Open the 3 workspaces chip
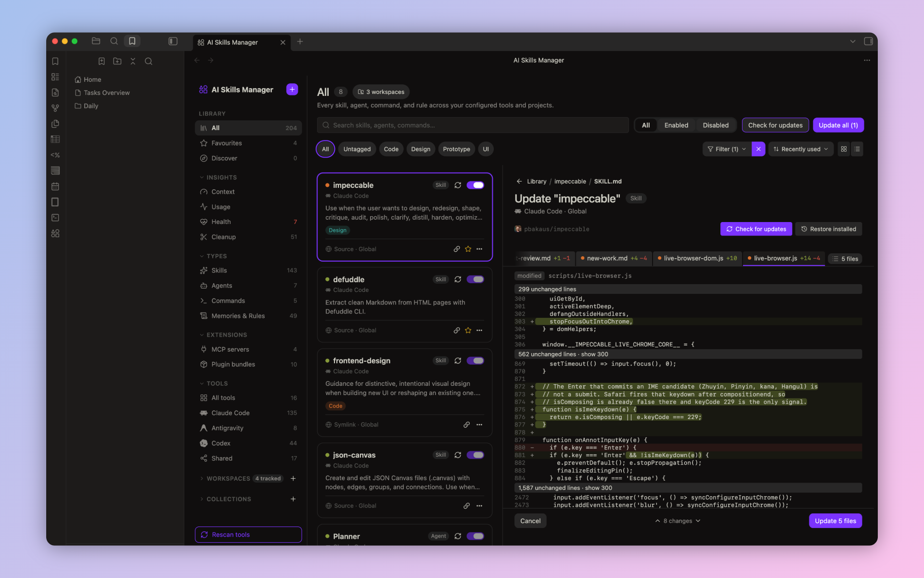This screenshot has height=578, width=924. tap(381, 92)
